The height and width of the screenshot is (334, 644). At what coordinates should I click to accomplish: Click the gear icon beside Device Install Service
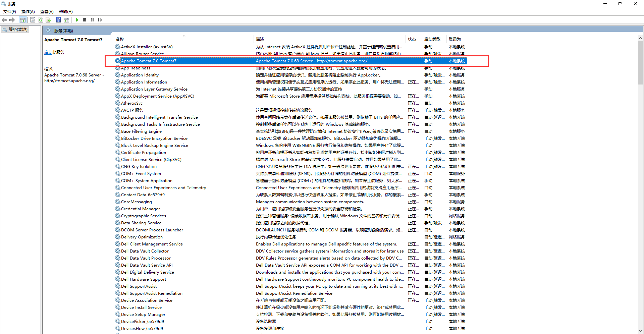click(x=118, y=307)
